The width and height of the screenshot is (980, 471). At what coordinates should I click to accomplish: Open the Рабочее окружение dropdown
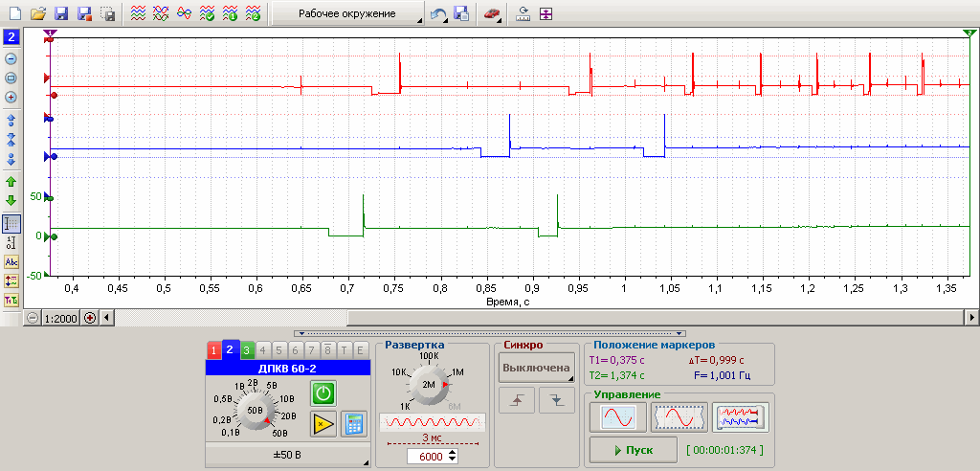tap(347, 14)
